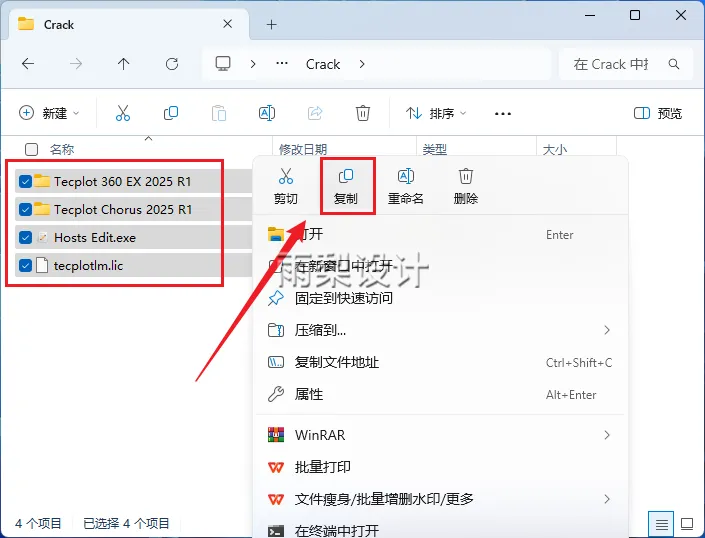This screenshot has height=538, width=705.
Task: Toggle the select-all checkbox beside 名称
Action: 31,149
